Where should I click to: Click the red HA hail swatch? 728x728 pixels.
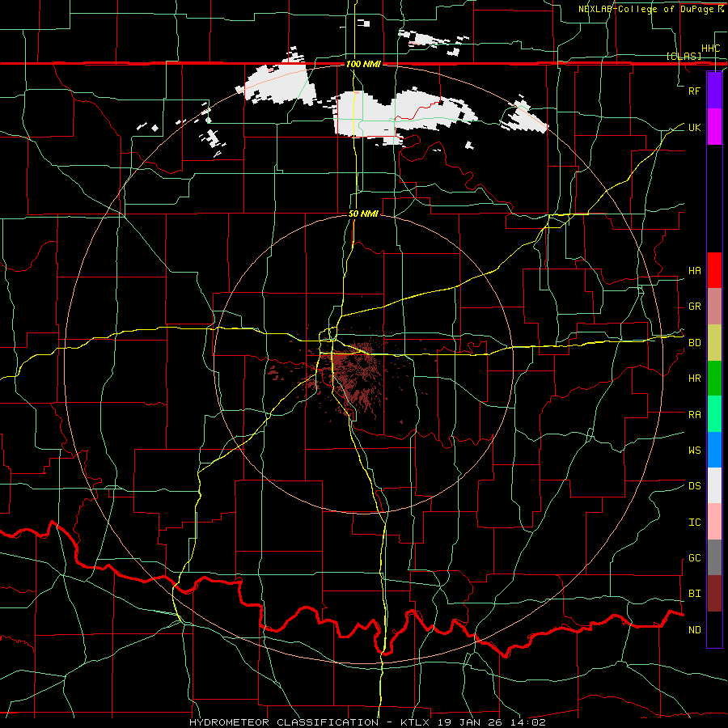[714, 270]
